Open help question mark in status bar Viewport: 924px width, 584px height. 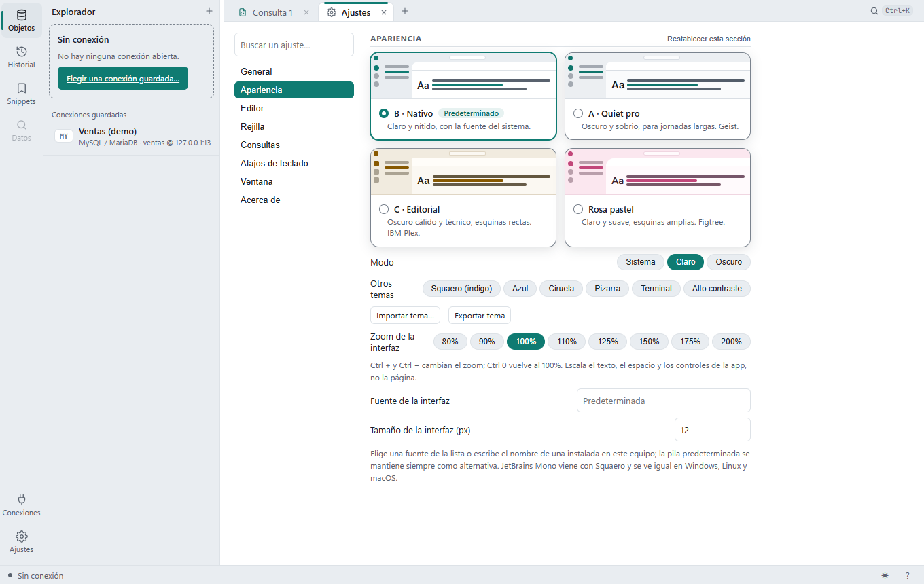907,575
